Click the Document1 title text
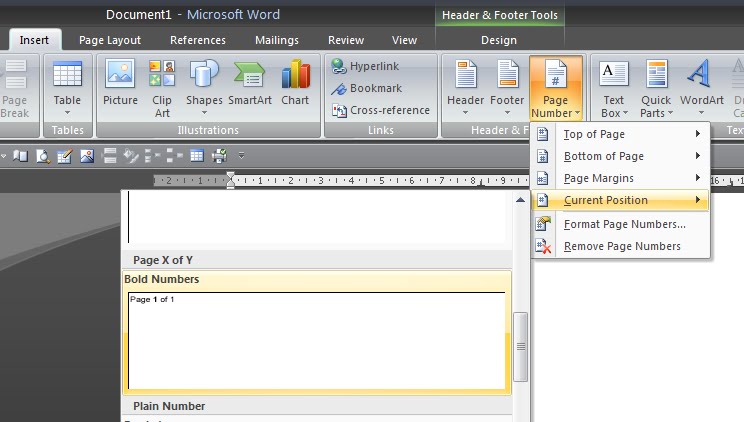This screenshot has width=744, height=422. [x=139, y=15]
